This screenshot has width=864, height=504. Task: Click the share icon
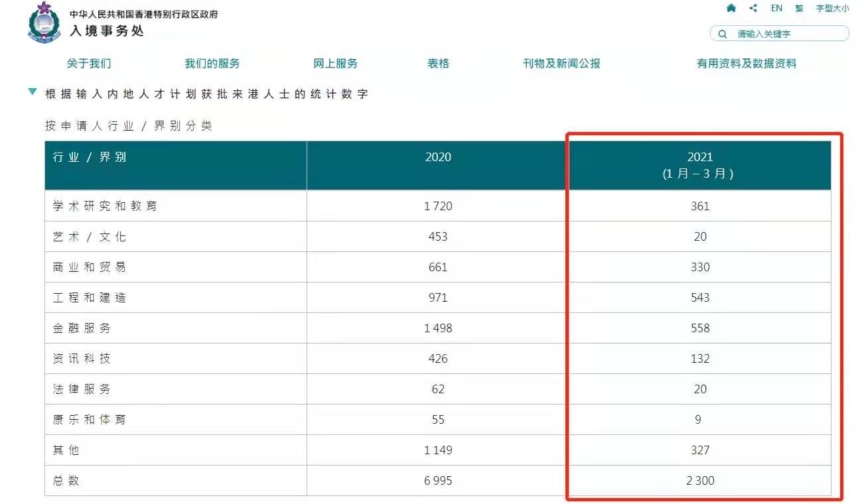tap(753, 9)
